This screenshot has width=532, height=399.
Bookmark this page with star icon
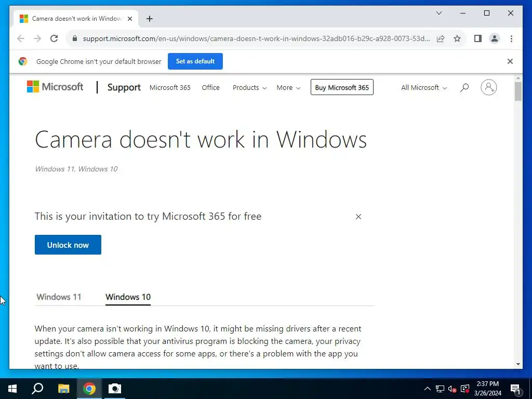[x=457, y=38]
